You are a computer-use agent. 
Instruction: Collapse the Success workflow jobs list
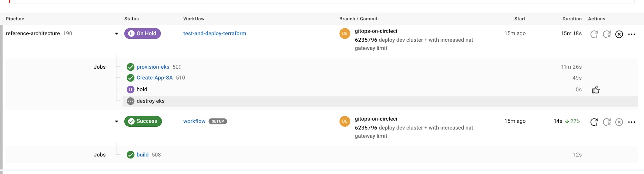[117, 121]
